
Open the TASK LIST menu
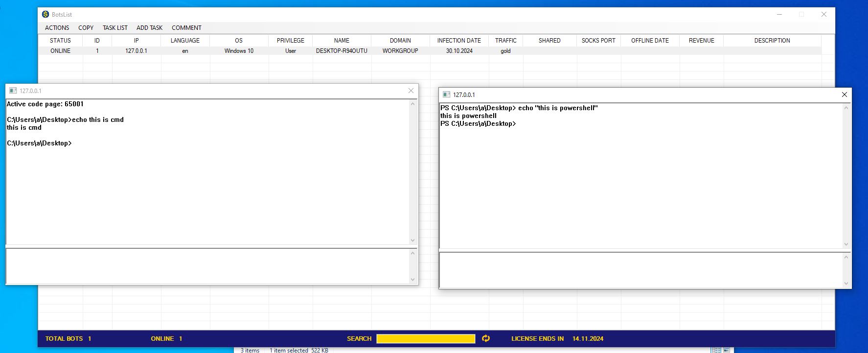tap(115, 28)
